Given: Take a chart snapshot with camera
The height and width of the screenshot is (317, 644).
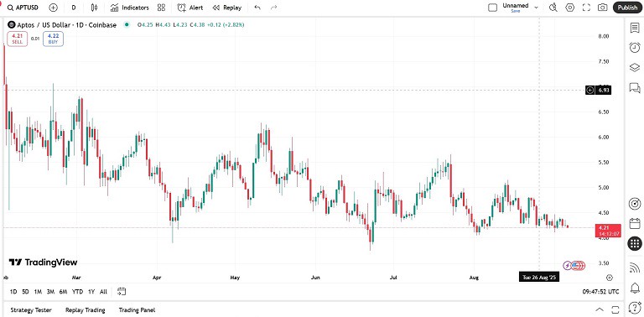Looking at the screenshot, I should tap(603, 8).
